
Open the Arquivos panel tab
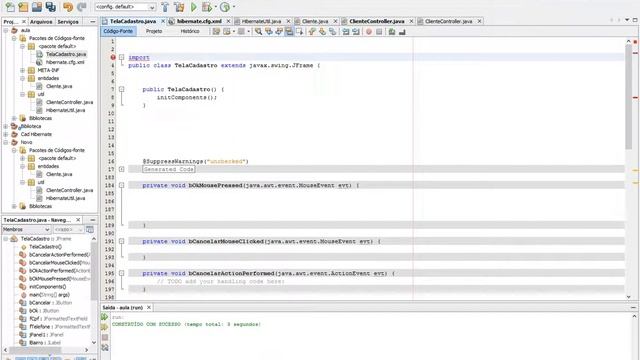(41, 22)
